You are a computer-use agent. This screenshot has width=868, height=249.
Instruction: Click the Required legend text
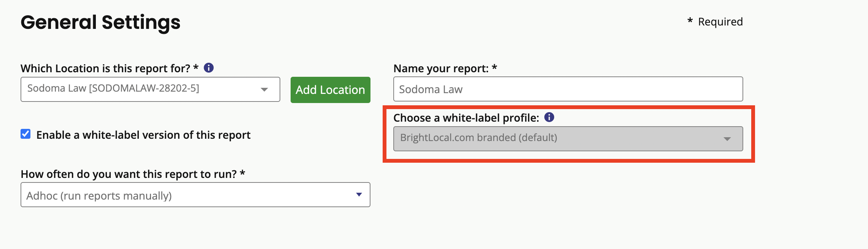click(x=720, y=22)
